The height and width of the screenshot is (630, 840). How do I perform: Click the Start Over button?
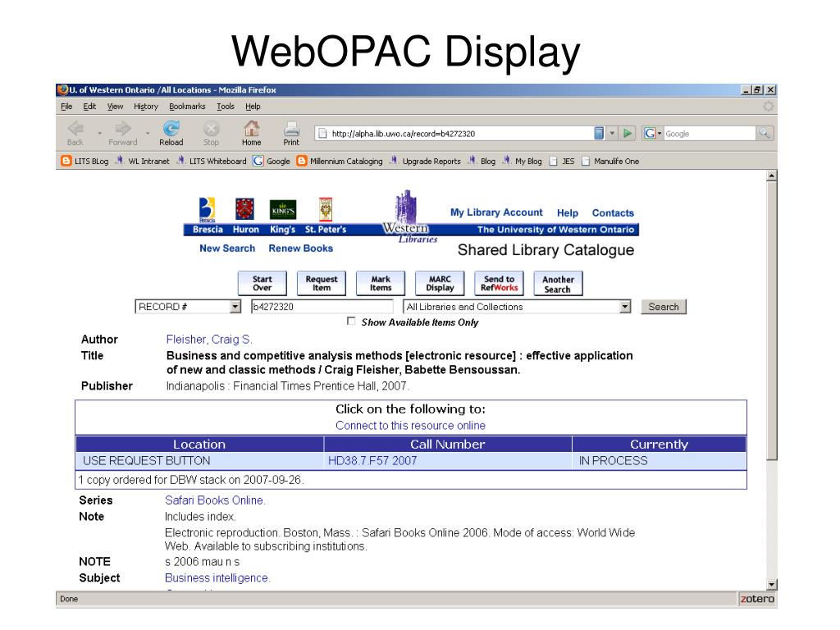coord(262,283)
